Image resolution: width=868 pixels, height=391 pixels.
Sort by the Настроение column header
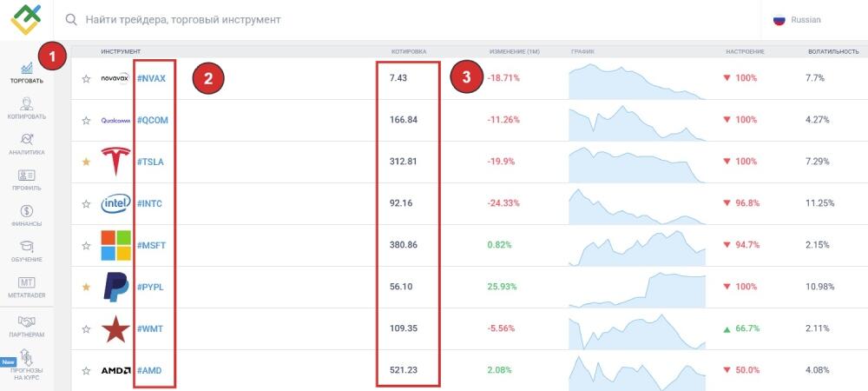745,51
